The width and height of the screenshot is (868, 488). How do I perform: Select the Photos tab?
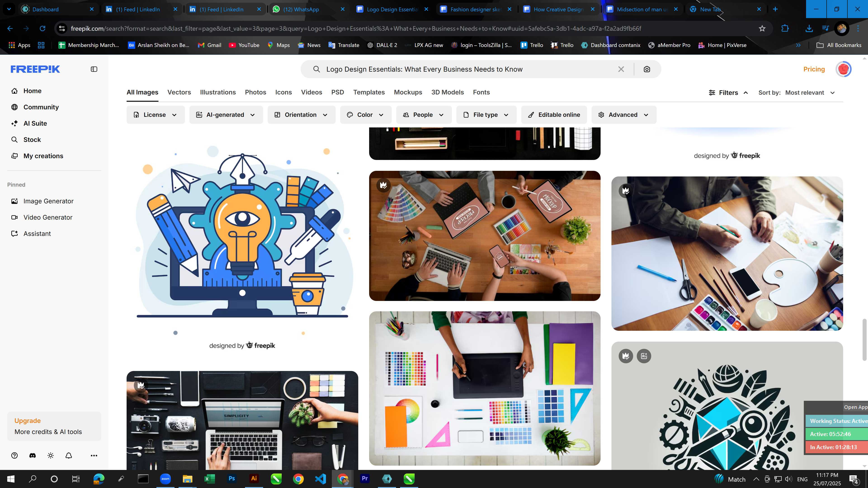[x=255, y=92]
